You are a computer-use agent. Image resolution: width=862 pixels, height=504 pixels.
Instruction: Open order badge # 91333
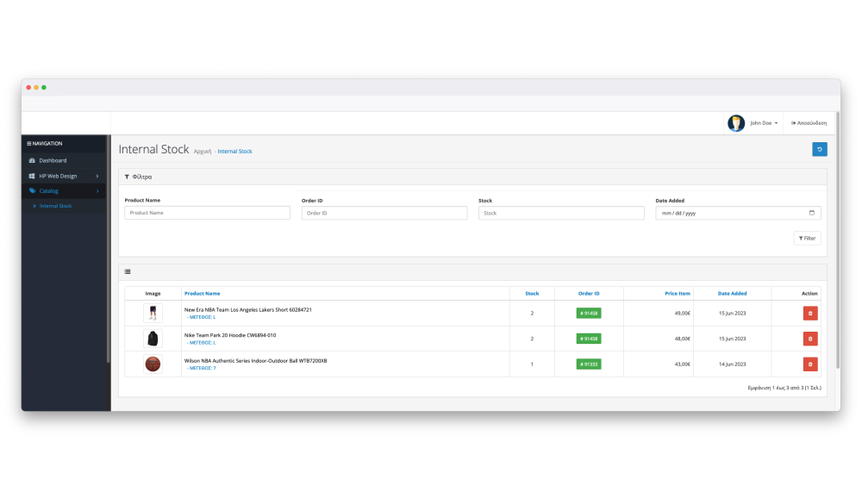tap(589, 364)
